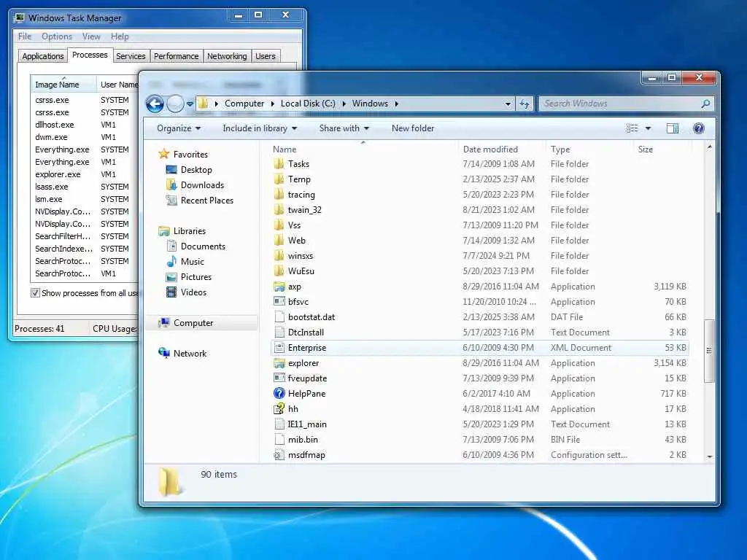Open the Options menu in Task Manager

(57, 36)
